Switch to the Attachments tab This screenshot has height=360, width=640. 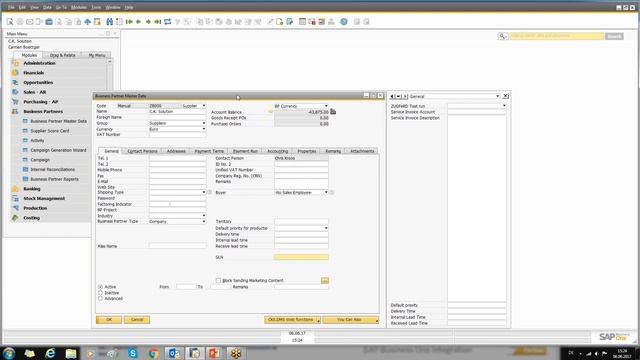pos(362,151)
